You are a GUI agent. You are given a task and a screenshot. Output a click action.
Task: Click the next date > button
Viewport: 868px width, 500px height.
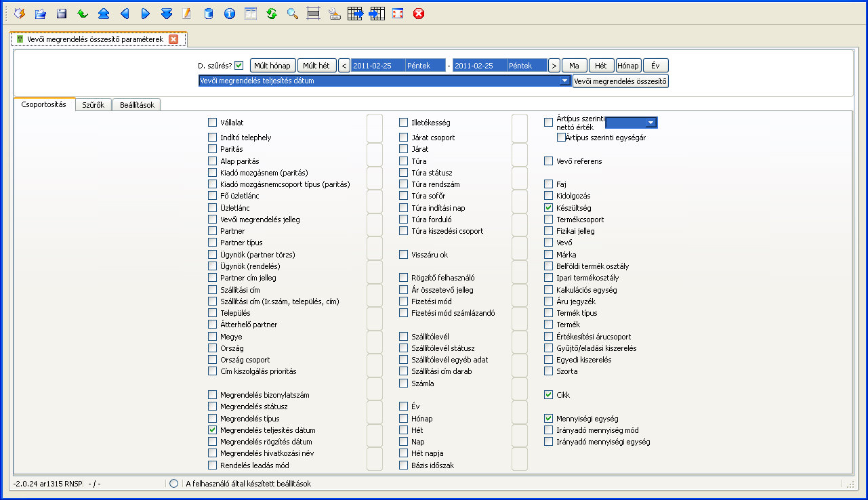click(554, 66)
